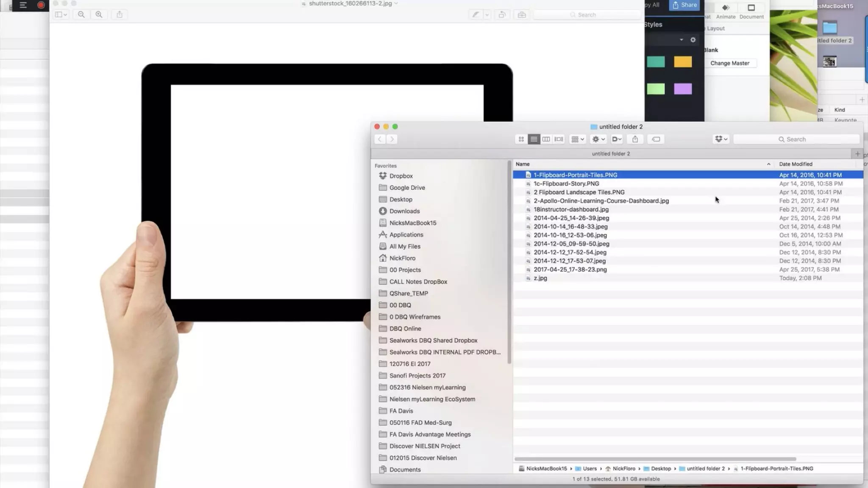Viewport: 868px width, 488px height.
Task: Zoom out on the Preview image
Action: (x=81, y=14)
